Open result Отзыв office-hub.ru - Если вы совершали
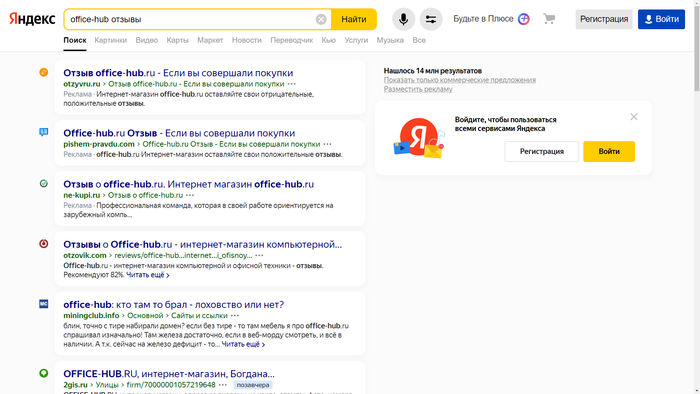This screenshot has width=700, height=394. (x=178, y=73)
